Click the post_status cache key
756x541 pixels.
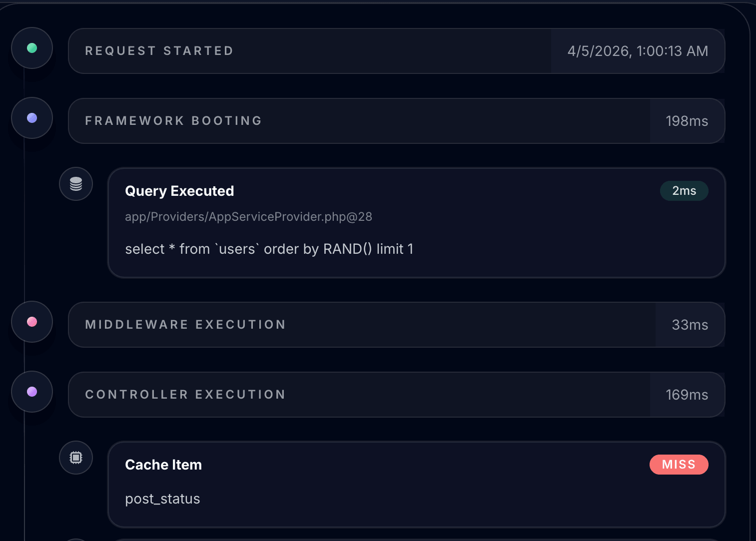click(x=162, y=499)
